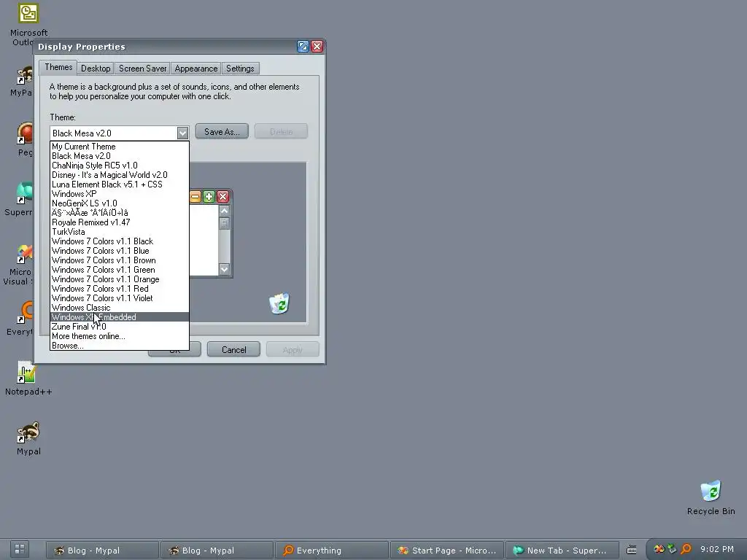Open the Desktop tab
747x560 pixels.
(96, 69)
